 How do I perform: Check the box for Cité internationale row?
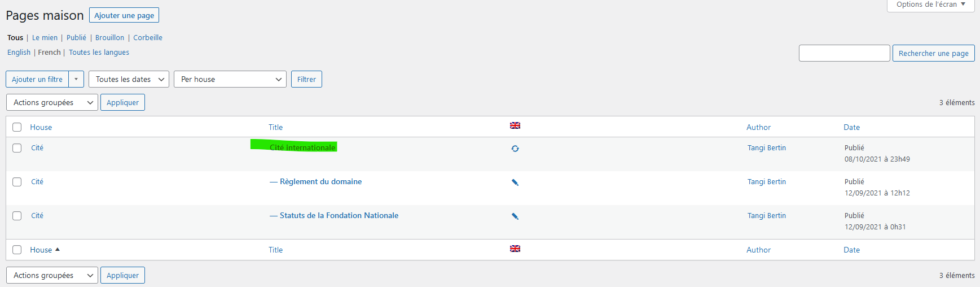point(17,148)
